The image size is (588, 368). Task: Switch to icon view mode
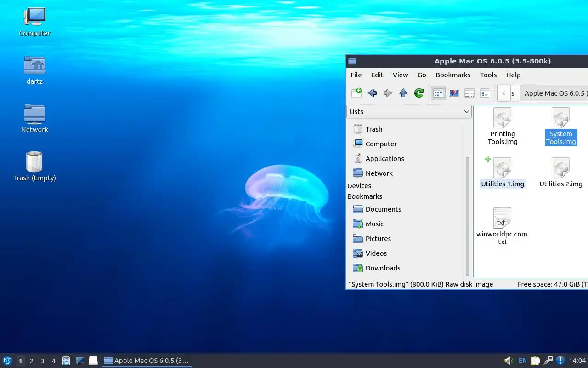pyautogui.click(x=438, y=93)
